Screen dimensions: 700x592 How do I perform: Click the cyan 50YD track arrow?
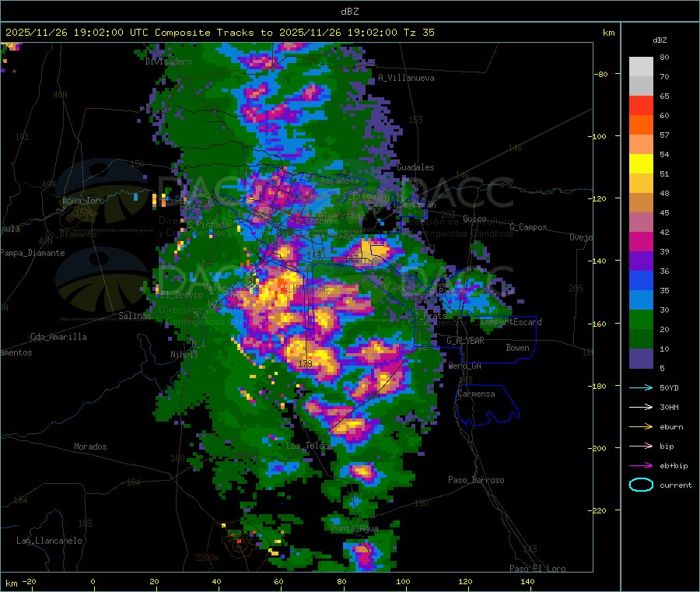tap(641, 387)
